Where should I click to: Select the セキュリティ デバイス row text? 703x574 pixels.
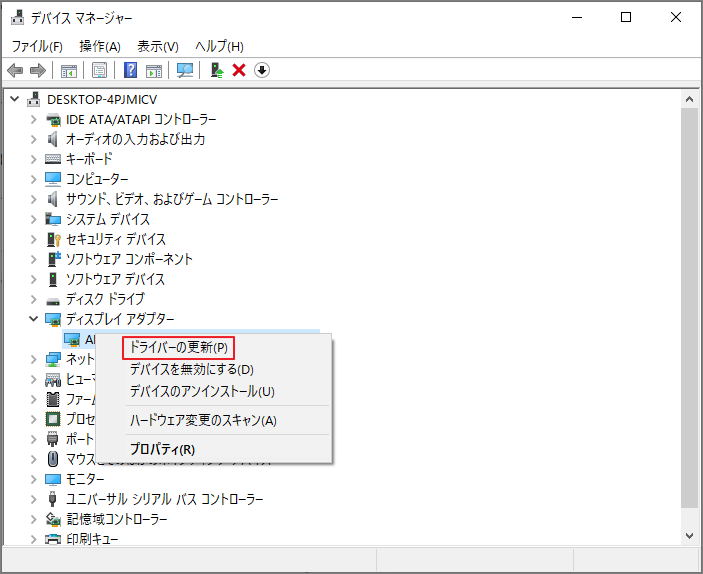[116, 239]
